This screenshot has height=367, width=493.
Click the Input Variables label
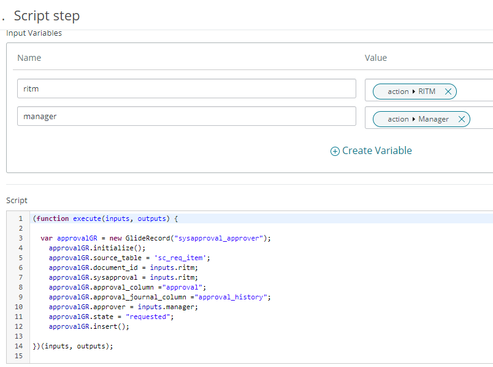point(34,33)
